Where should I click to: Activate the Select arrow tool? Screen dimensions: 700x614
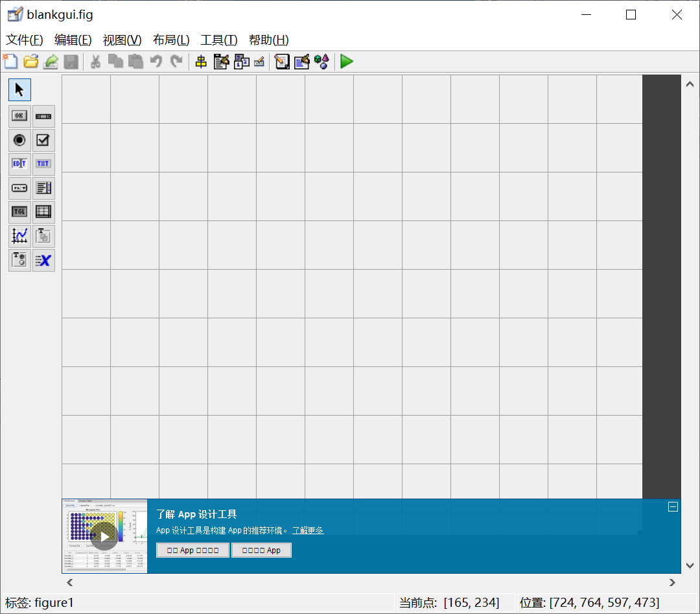pyautogui.click(x=19, y=89)
